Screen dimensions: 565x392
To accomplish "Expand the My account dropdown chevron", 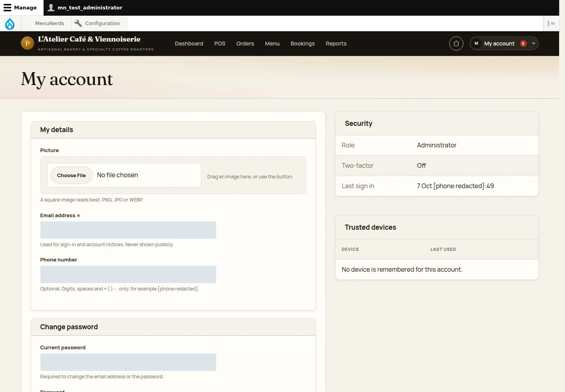I will tap(533, 44).
